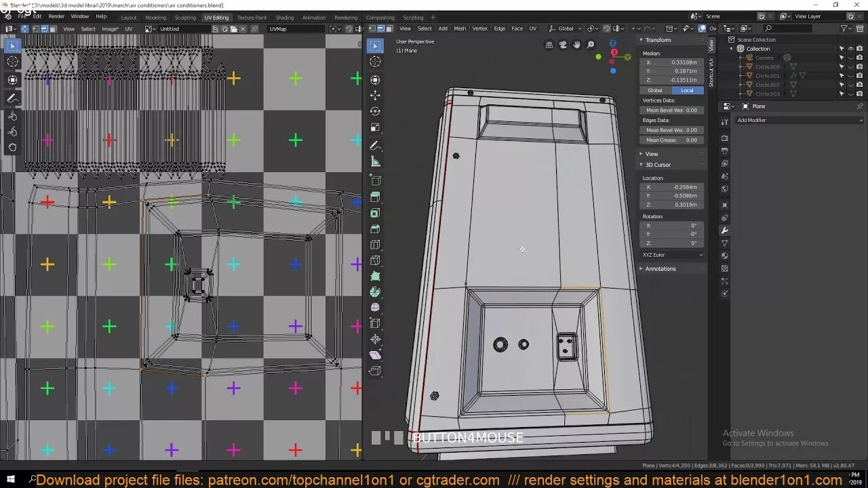Viewport: 868px width, 488px height.
Task: Click the UV editor Cursor tool
Action: click(12, 62)
